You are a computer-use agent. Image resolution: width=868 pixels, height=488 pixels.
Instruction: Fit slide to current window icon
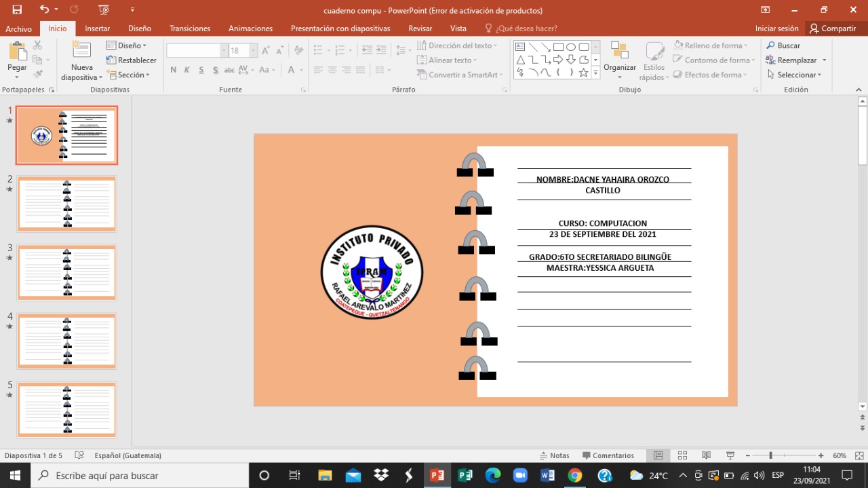[x=858, y=455]
